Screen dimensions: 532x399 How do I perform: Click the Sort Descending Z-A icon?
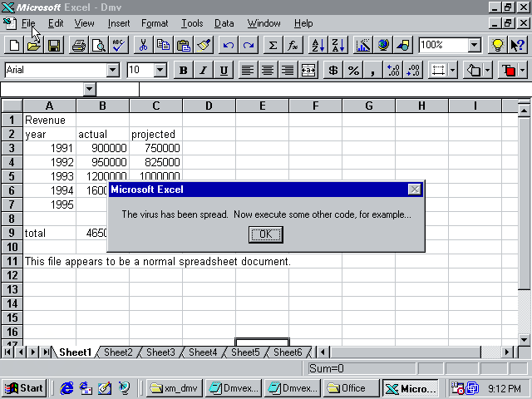[338, 45]
